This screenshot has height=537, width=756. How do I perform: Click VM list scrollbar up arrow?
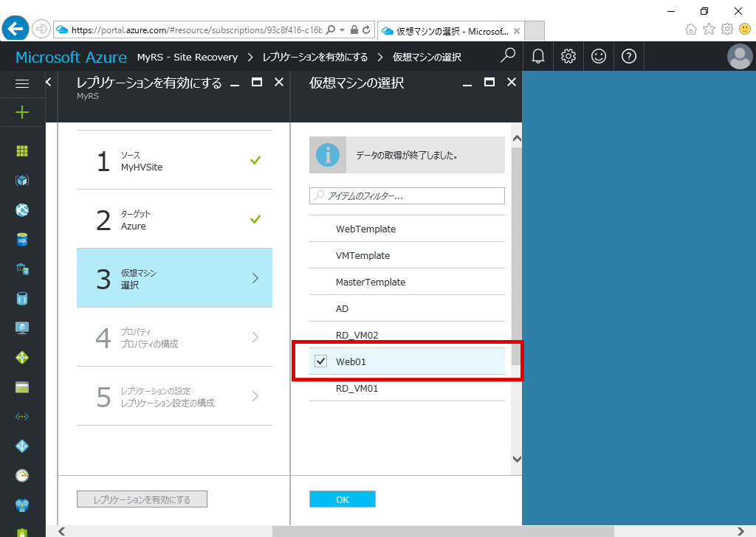pyautogui.click(x=517, y=139)
